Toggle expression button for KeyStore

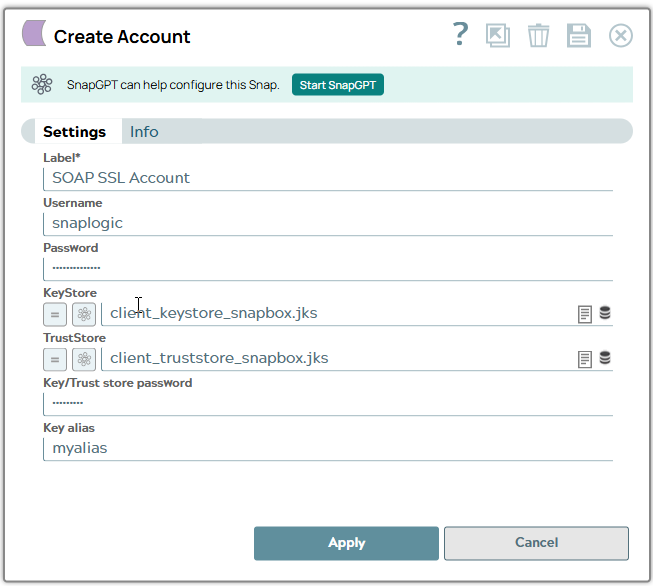(x=55, y=314)
